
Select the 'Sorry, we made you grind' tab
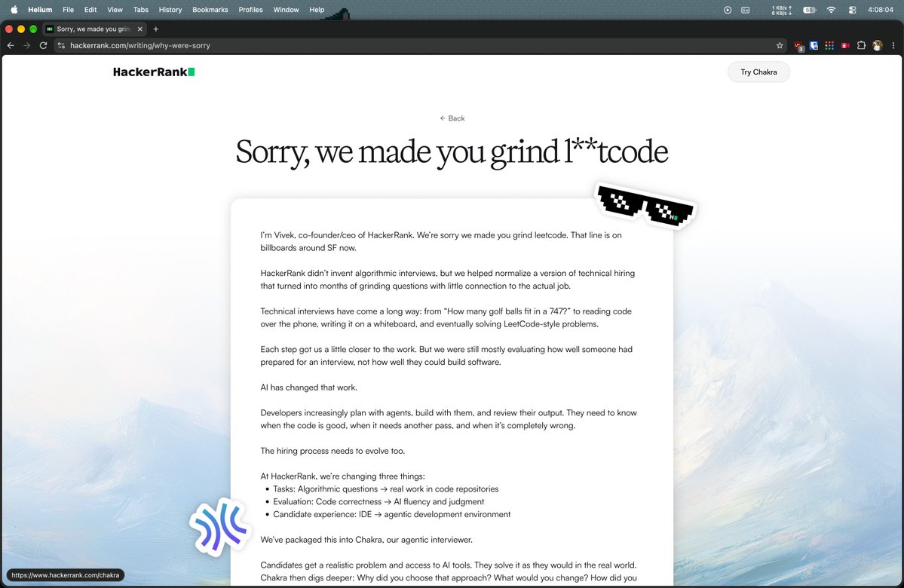pyautogui.click(x=94, y=29)
